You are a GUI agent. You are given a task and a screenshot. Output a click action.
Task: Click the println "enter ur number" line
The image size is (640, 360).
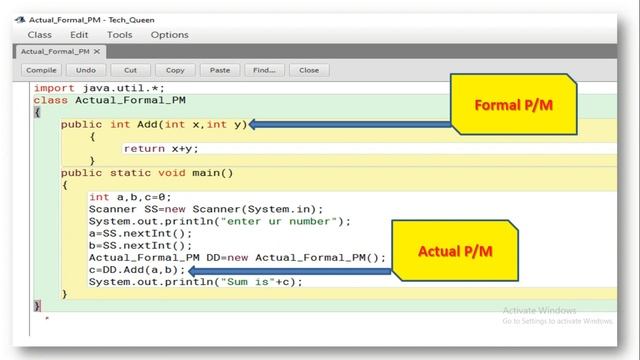click(220, 222)
